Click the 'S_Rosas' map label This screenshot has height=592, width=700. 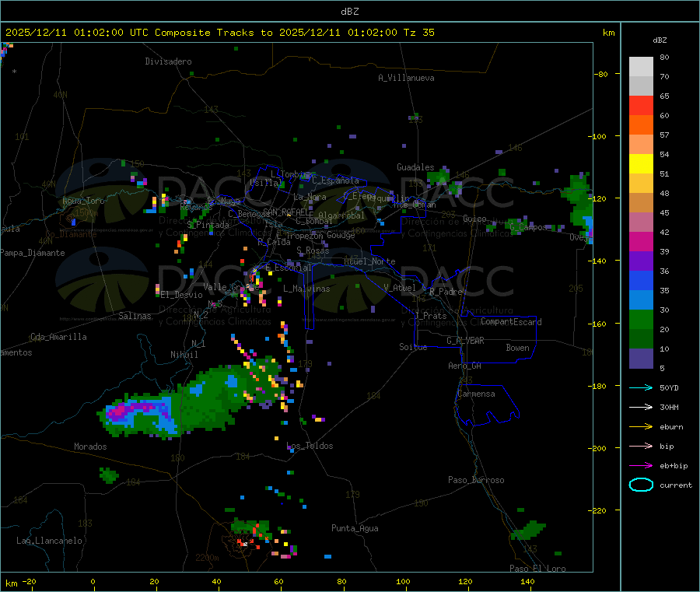point(313,250)
